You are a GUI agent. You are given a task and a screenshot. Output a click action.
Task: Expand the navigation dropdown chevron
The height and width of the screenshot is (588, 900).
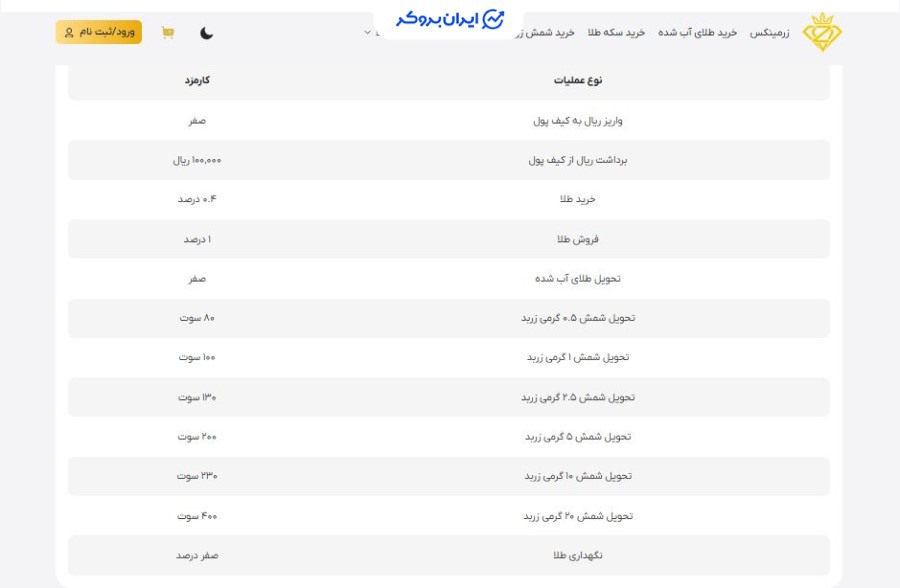click(367, 33)
